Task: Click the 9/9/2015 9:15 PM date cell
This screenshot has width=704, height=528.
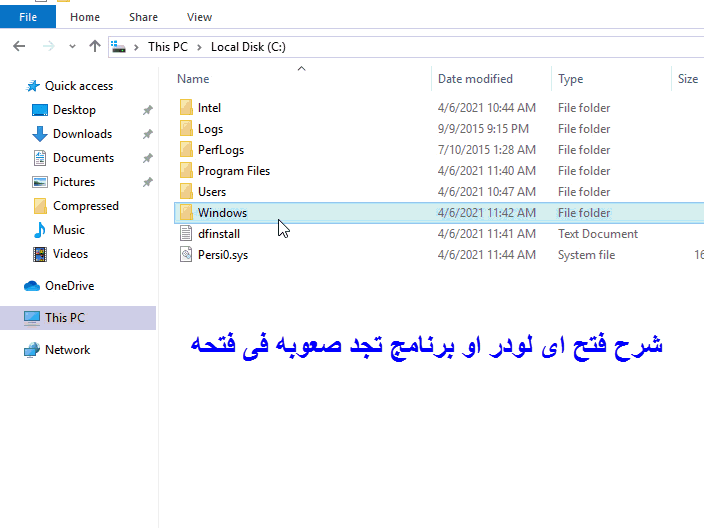Action: coord(483,129)
